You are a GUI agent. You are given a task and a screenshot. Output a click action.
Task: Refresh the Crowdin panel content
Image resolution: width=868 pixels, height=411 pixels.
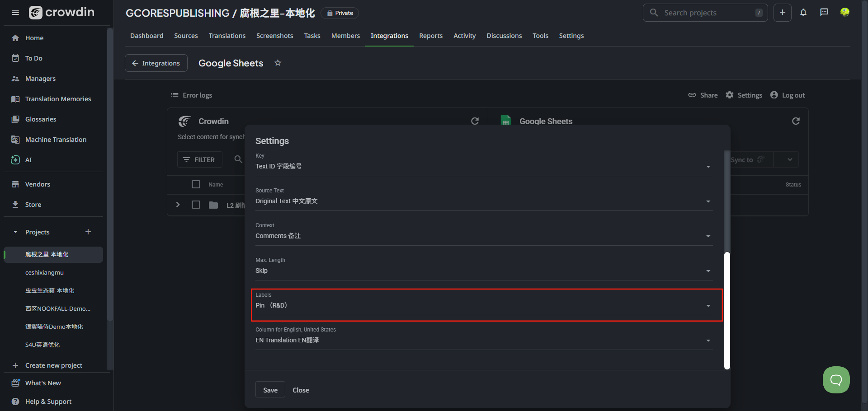475,121
